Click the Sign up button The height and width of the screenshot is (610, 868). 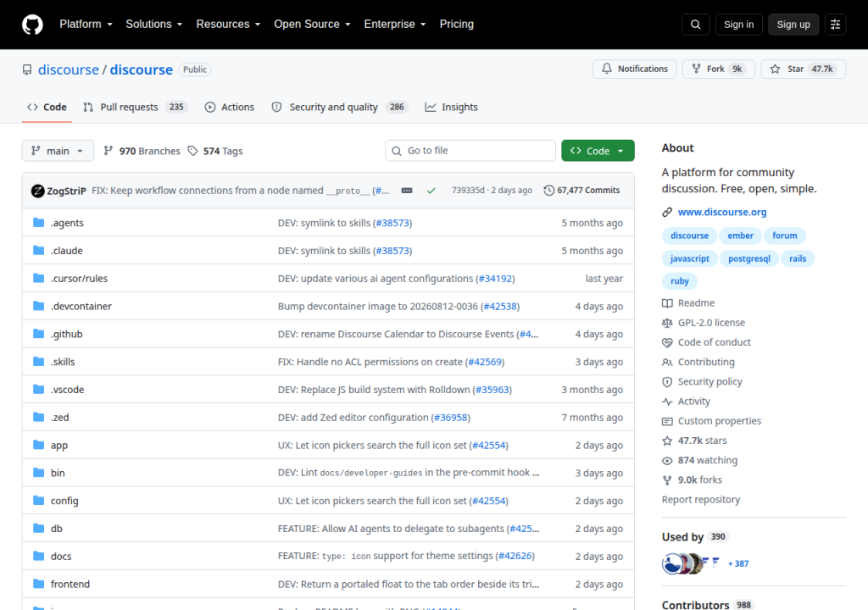point(793,25)
